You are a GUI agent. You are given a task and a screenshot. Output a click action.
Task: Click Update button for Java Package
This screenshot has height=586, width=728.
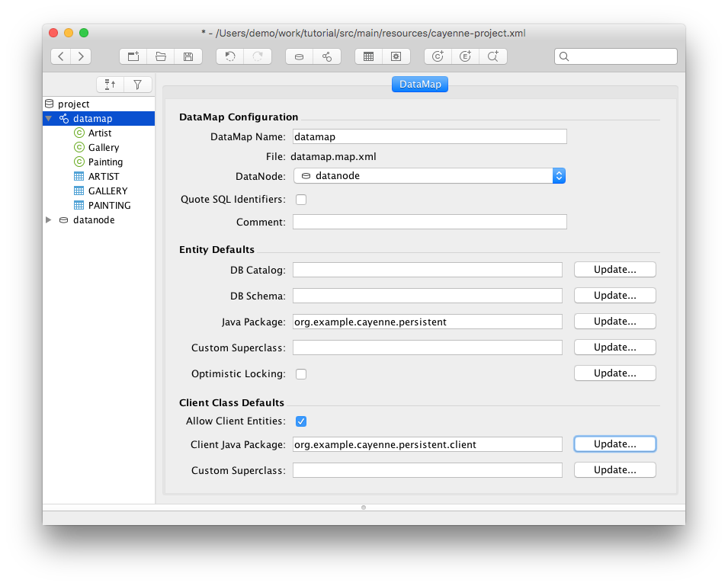pos(614,322)
